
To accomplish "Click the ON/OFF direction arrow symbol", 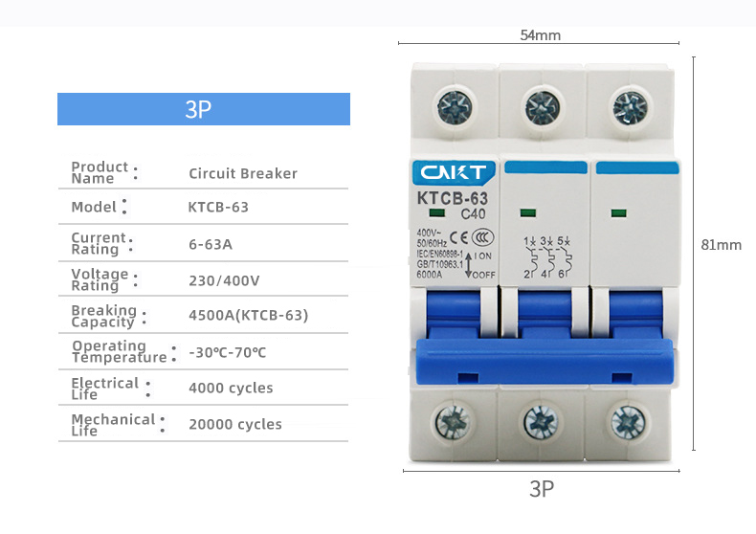I will coord(468,264).
